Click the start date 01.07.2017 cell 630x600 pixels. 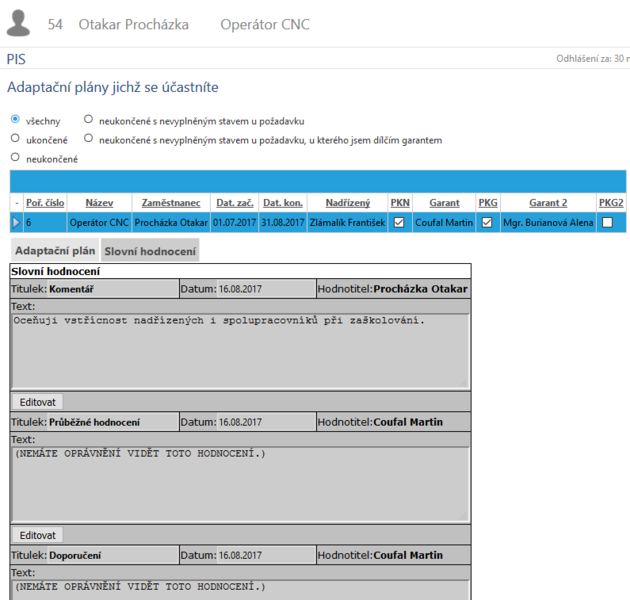pos(235,223)
